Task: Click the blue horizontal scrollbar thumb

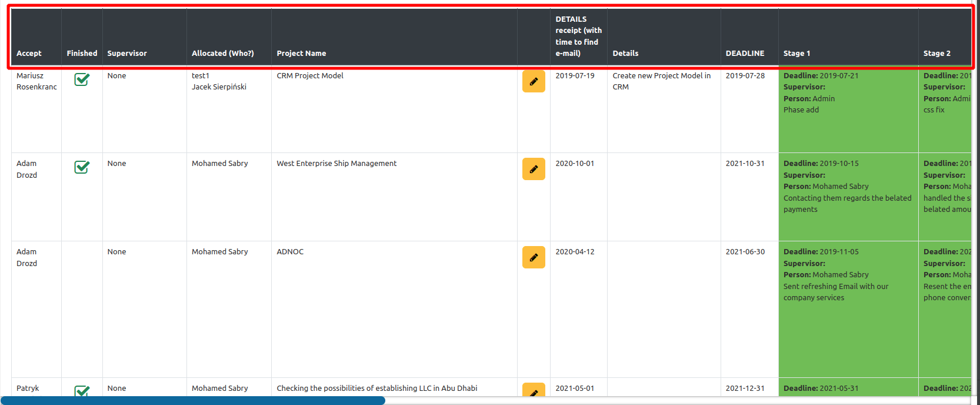Action: 193,400
